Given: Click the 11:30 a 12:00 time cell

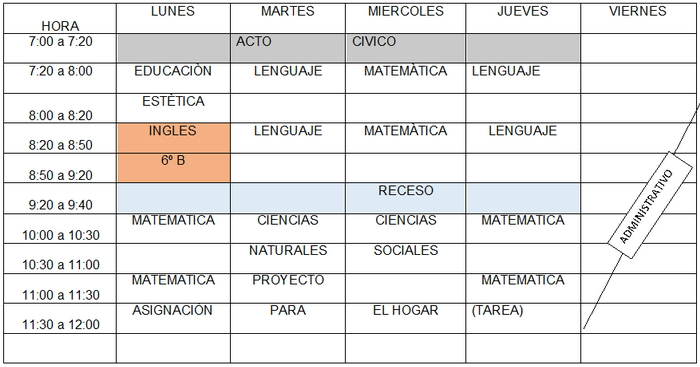Looking at the screenshot, I should coord(60,318).
